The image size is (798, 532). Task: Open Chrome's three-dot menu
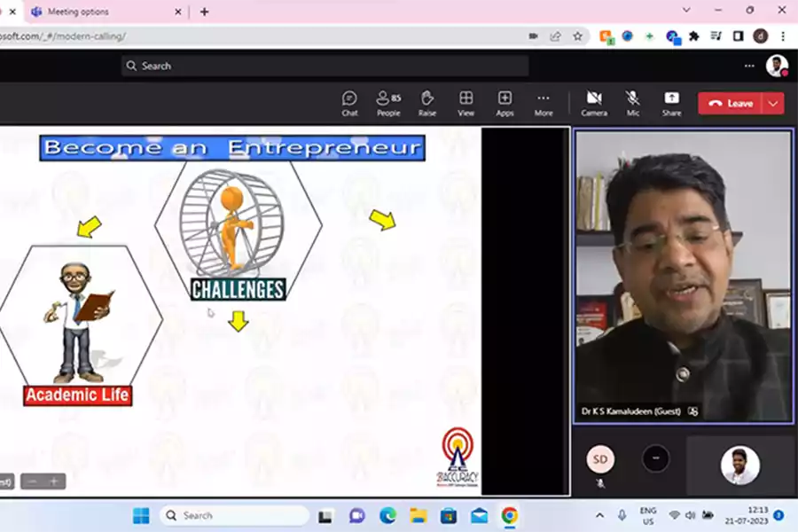pyautogui.click(x=783, y=36)
